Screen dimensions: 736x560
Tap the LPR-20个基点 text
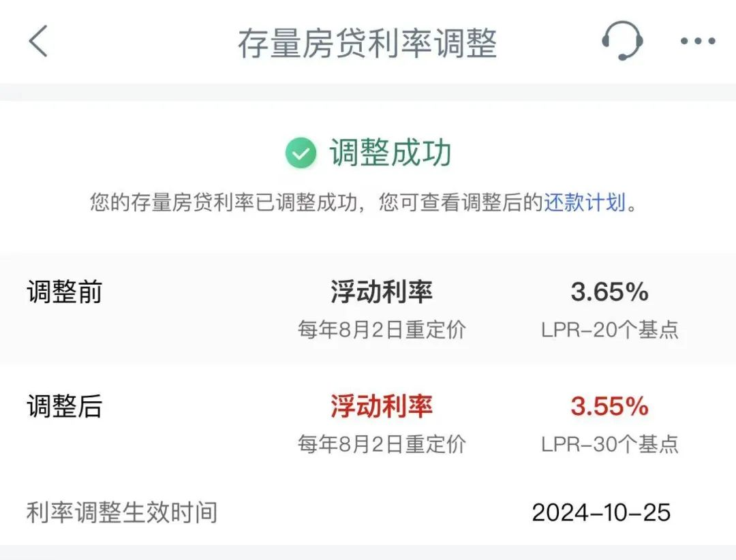(610, 330)
